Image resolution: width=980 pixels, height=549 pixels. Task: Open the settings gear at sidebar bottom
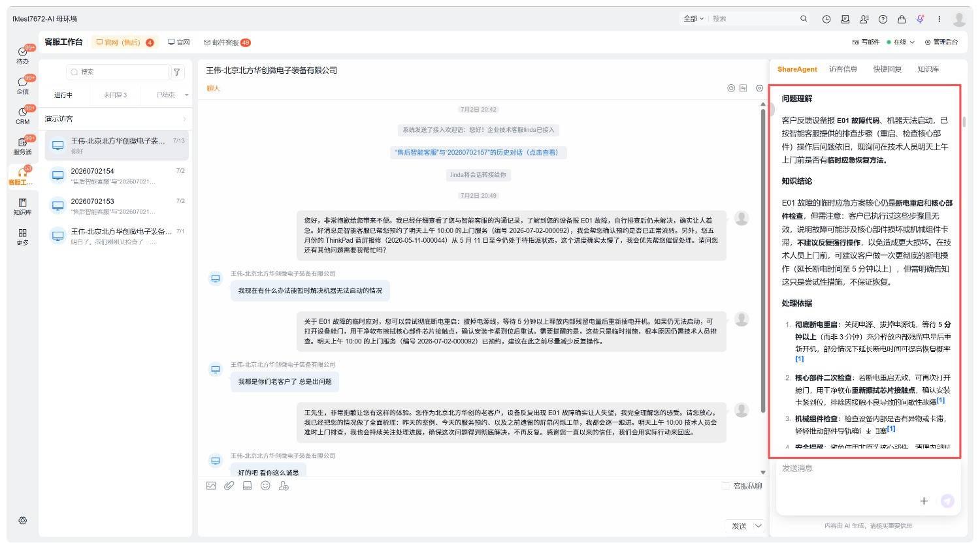tap(23, 520)
